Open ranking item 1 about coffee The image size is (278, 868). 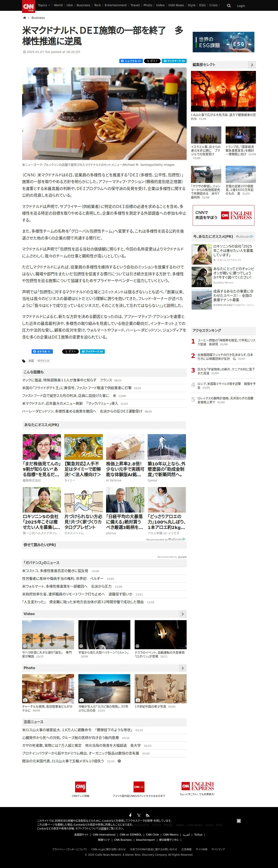[x=226, y=342]
